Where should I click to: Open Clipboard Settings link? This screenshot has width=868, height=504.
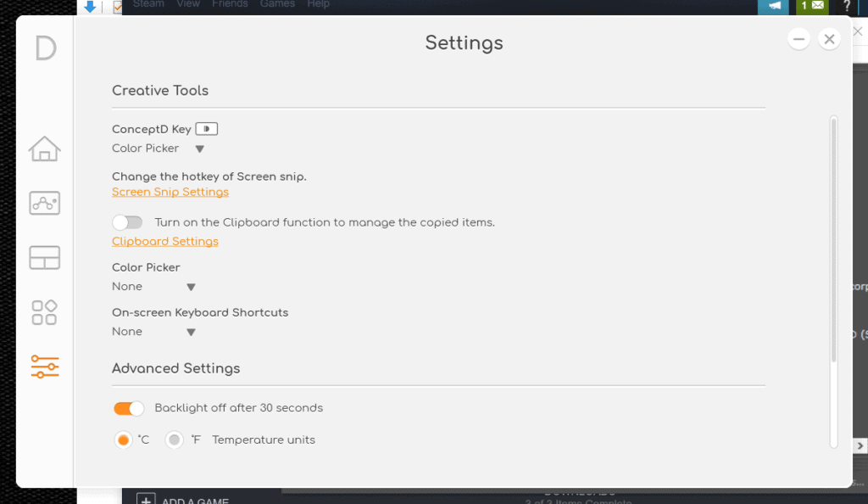(x=165, y=242)
